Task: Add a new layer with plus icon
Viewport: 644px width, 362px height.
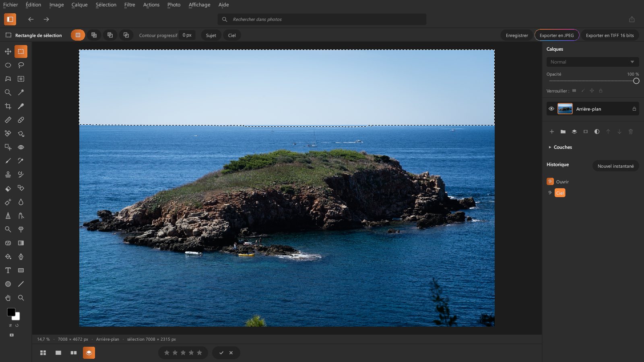Action: click(552, 132)
